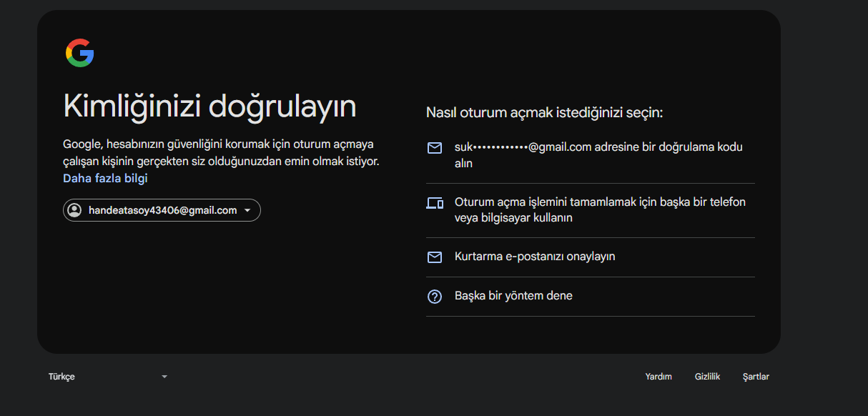The height and width of the screenshot is (416, 868).
Task: Select Kurtarma e-postanızı onaylayın option
Action: tap(591, 257)
